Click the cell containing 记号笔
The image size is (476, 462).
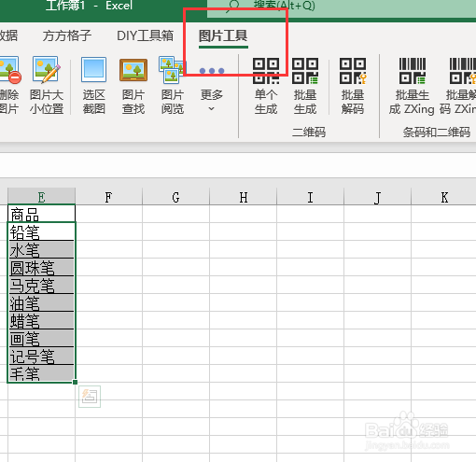41,356
